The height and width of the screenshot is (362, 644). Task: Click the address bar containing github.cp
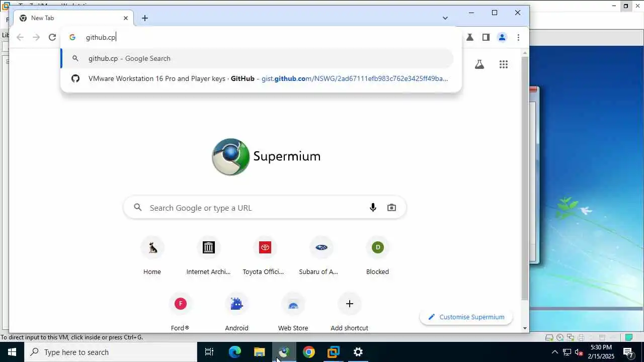(262, 37)
